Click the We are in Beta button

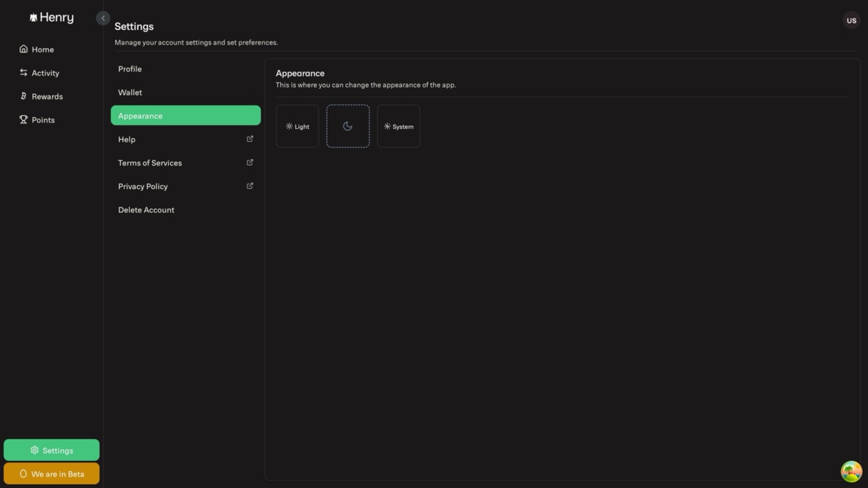[52, 474]
